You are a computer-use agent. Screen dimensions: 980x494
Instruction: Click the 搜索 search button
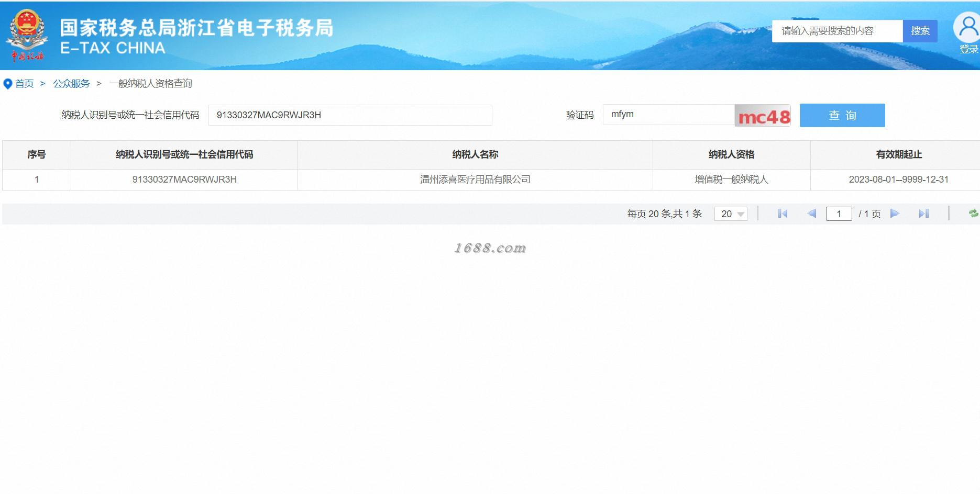(920, 31)
